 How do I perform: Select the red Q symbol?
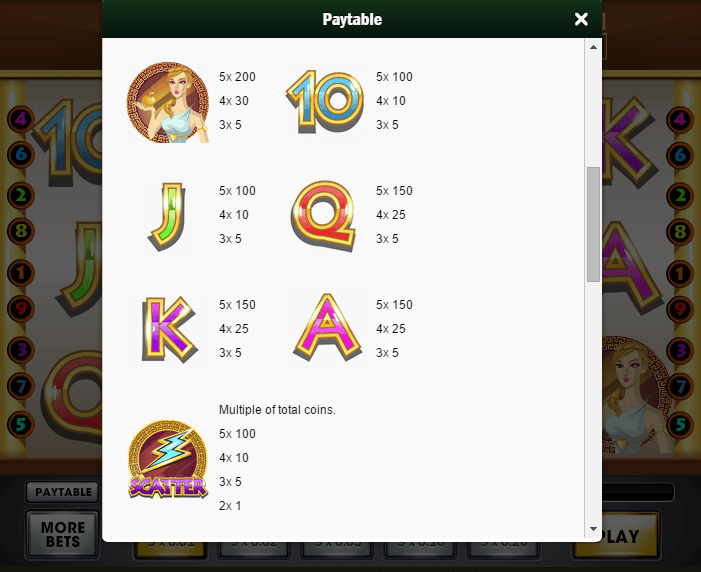(324, 215)
